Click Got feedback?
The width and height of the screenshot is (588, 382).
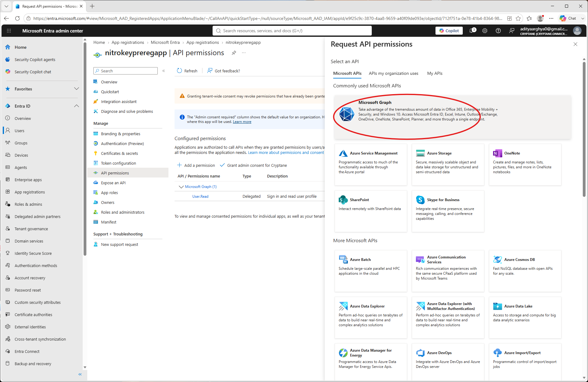click(x=224, y=71)
